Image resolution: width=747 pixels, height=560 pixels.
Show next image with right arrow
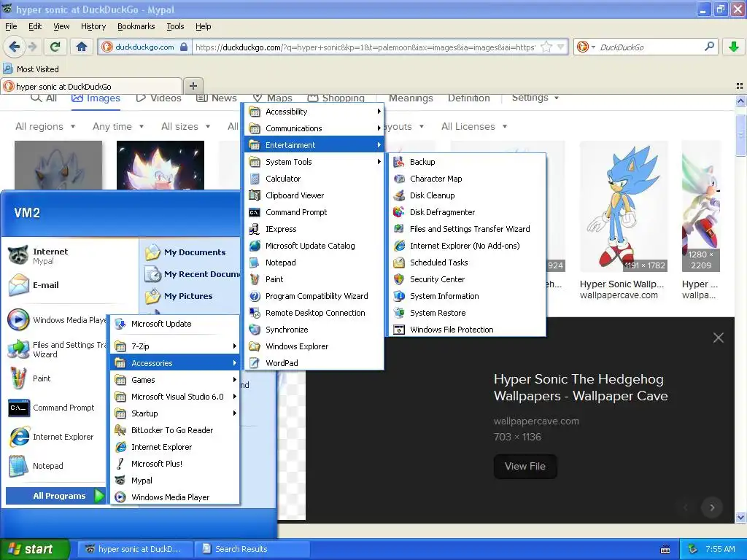click(712, 507)
